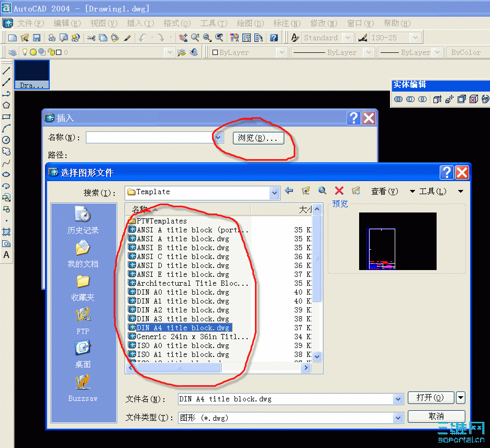Toggle the light bulb to turn off layer 0
The image size is (490, 448).
click(25, 52)
